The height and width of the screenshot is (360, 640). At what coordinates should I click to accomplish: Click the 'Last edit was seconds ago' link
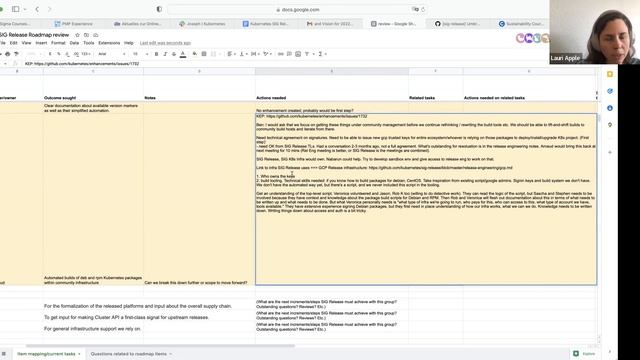point(165,43)
